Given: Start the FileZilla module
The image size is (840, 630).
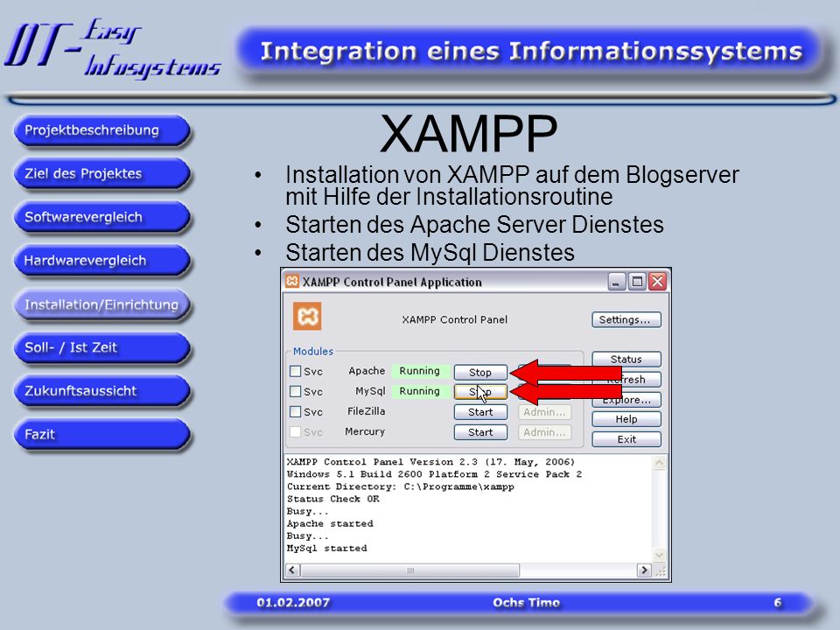Looking at the screenshot, I should (480, 412).
